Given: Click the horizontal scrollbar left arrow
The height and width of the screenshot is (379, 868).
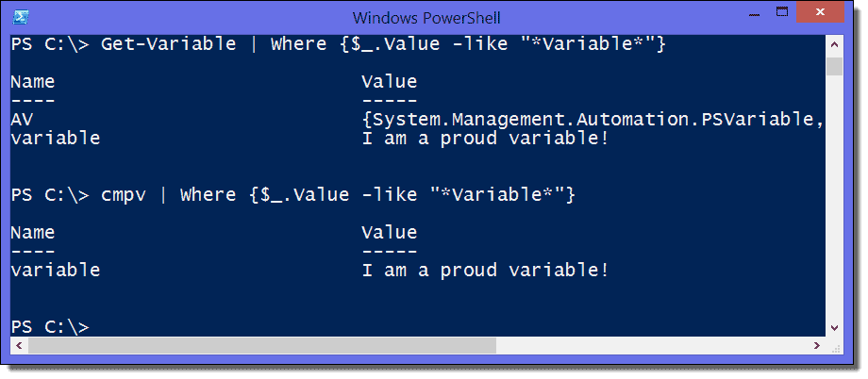Looking at the screenshot, I should (x=20, y=345).
